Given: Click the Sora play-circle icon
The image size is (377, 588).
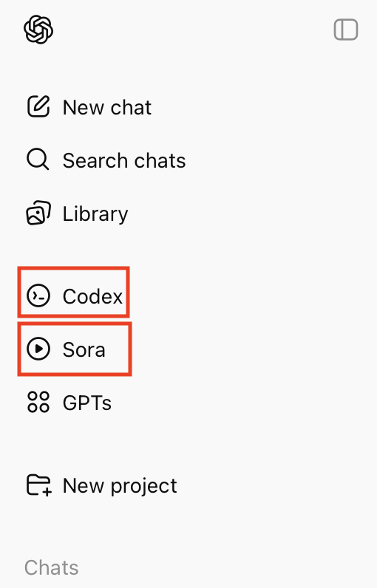Looking at the screenshot, I should click(x=38, y=349).
